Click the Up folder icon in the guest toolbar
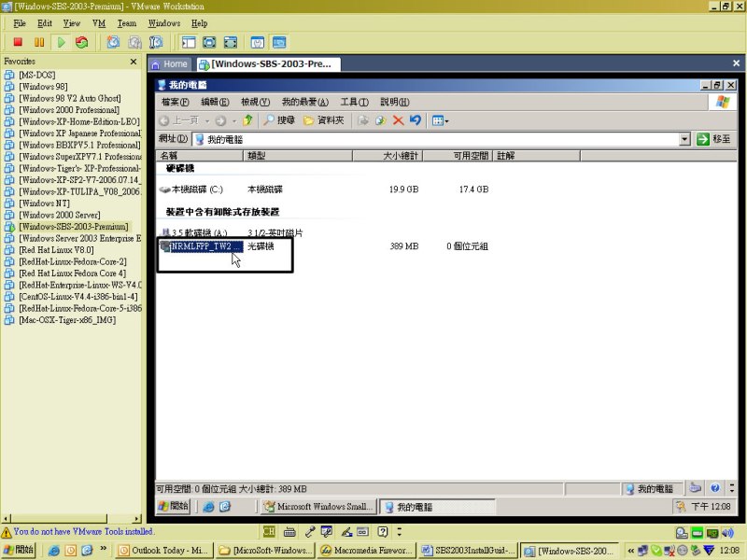 [247, 120]
